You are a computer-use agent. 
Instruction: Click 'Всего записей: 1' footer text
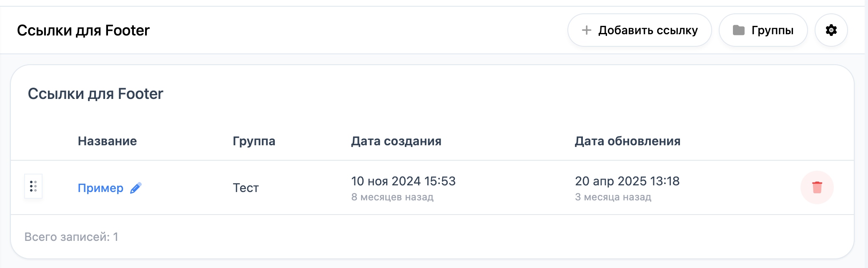[71, 237]
